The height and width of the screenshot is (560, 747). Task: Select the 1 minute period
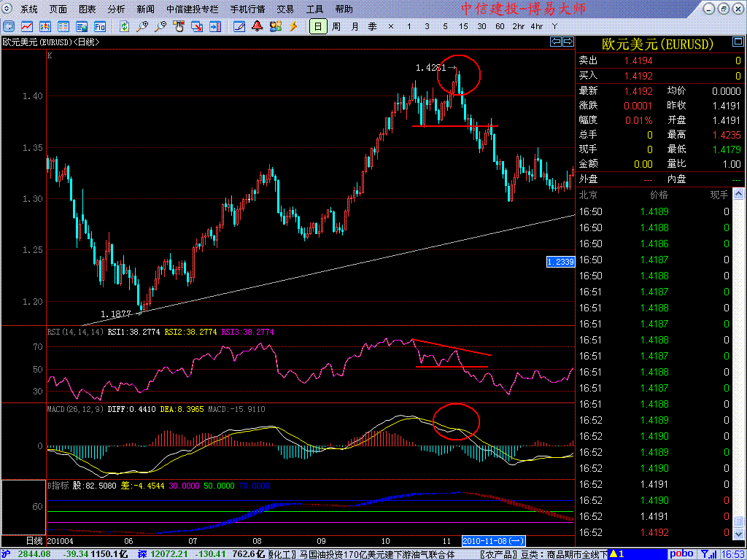coord(409,27)
